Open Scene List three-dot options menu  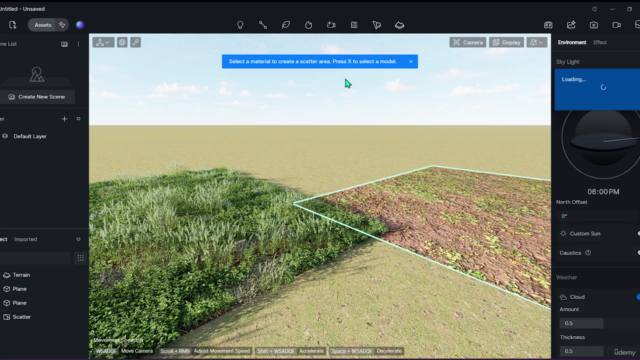pyautogui.click(x=78, y=44)
